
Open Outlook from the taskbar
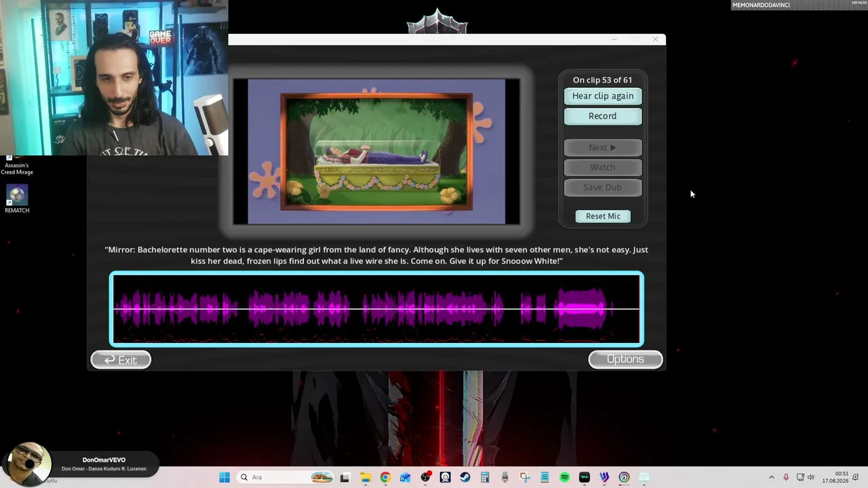(405, 477)
